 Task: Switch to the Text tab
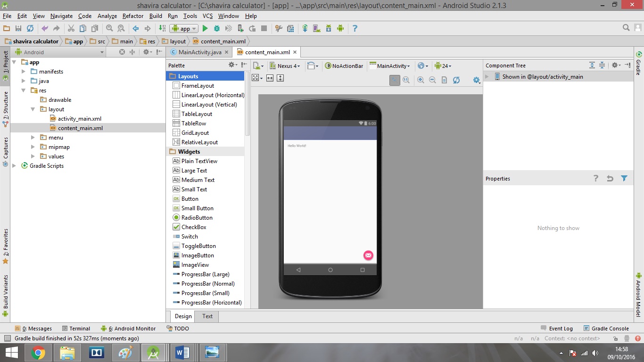[206, 316]
